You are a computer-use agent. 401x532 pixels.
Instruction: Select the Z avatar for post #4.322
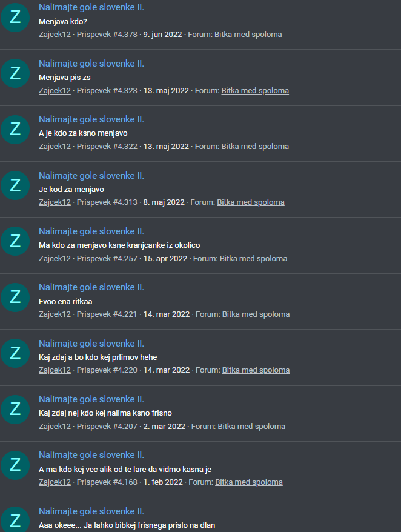[15, 129]
